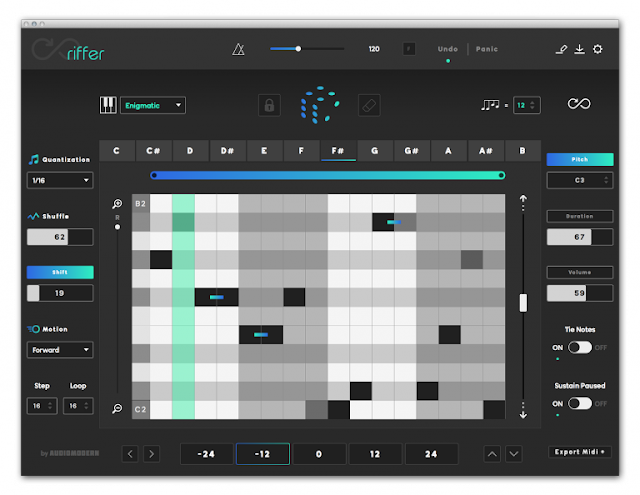
Task: Click the C3 pitch stepper
Action: [x=580, y=180]
